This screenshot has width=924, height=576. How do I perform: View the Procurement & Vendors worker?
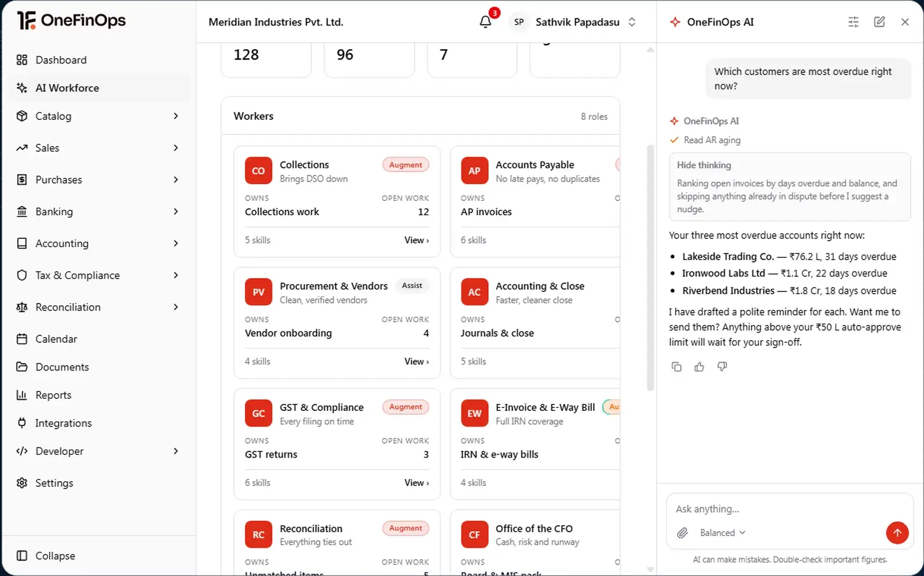tap(416, 361)
